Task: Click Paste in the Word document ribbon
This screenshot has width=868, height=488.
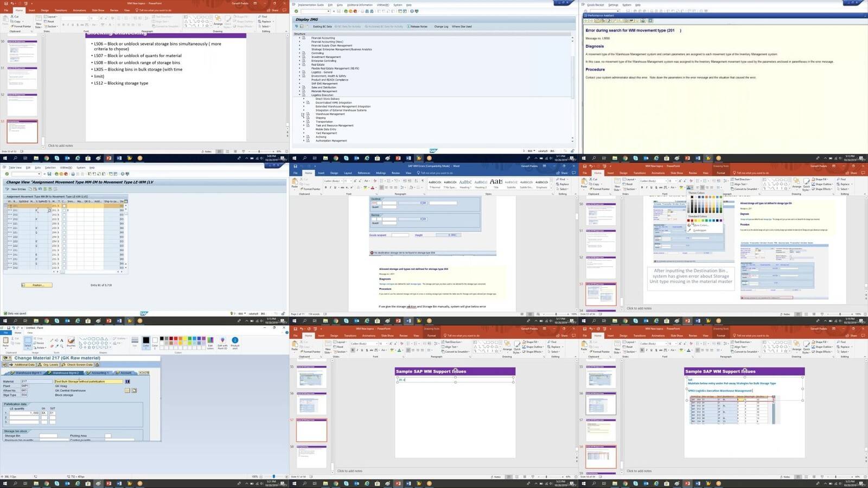Action: click(295, 183)
